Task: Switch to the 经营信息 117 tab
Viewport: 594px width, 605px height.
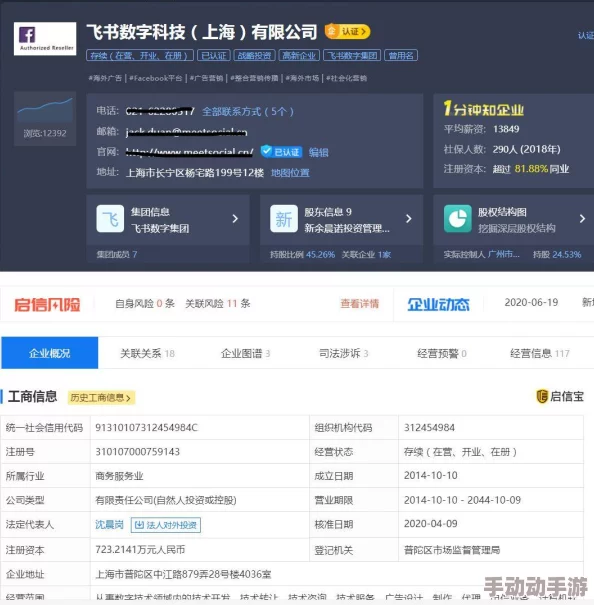Action: tap(540, 353)
